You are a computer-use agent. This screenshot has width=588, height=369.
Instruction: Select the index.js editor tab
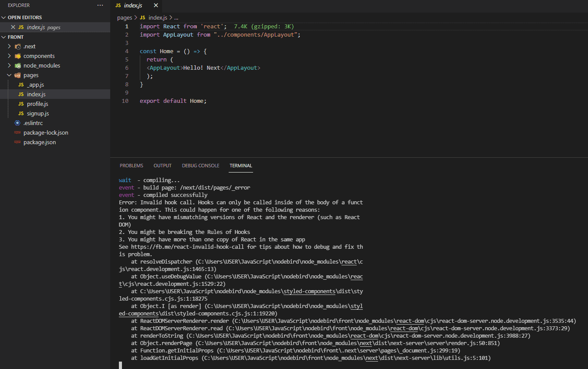pos(135,6)
